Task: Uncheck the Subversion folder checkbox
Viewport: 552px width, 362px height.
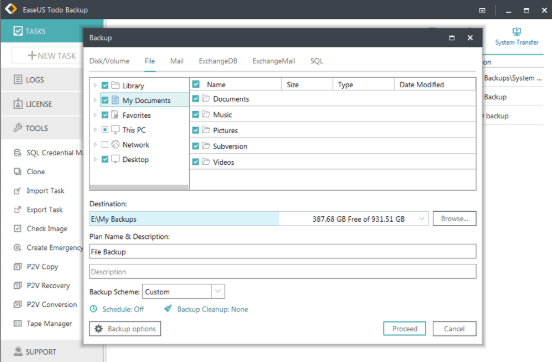Action: 196,146
